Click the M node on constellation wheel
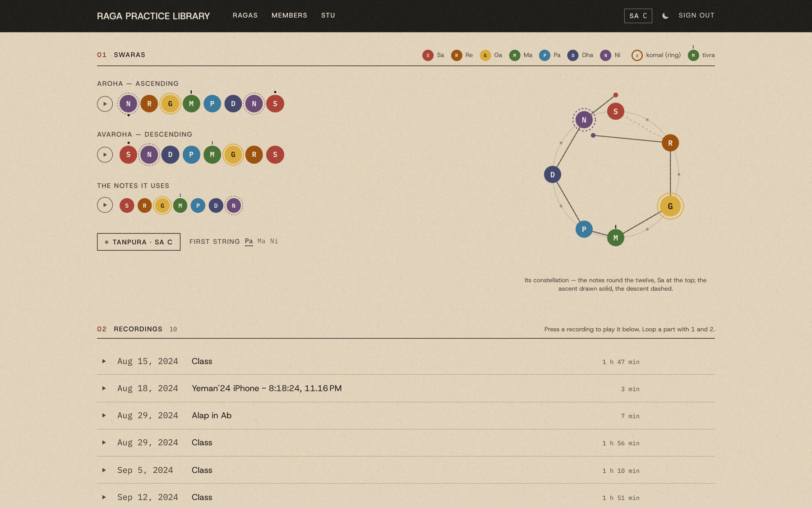Screen dimensions: 812x508 pyautogui.click(x=615, y=238)
